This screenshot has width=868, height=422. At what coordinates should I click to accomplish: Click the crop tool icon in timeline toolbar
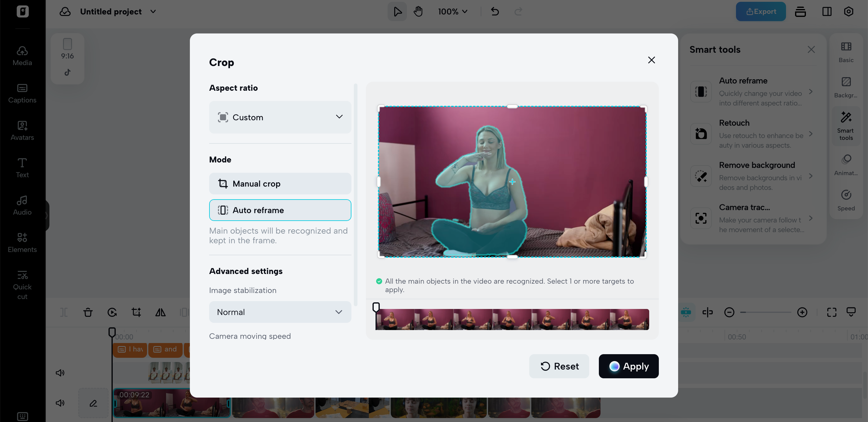click(136, 312)
